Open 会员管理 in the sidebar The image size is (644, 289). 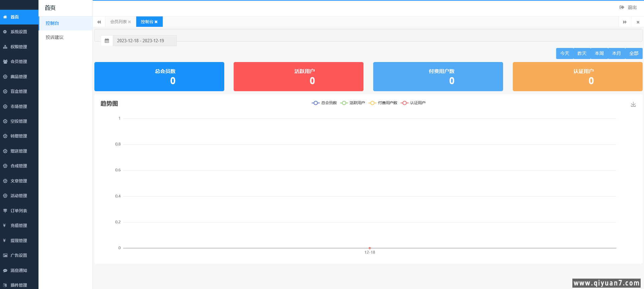tap(19, 62)
